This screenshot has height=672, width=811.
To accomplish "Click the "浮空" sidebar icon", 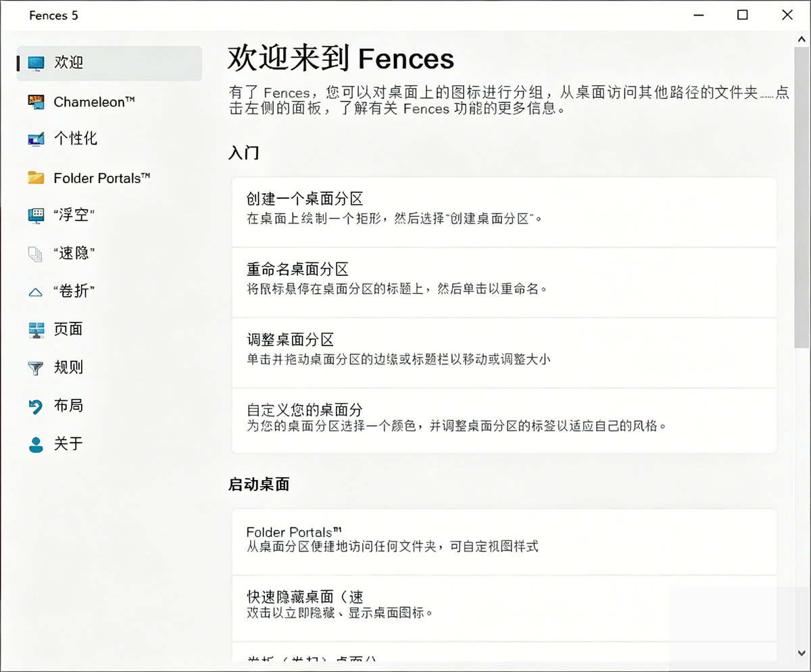I will 36,216.
